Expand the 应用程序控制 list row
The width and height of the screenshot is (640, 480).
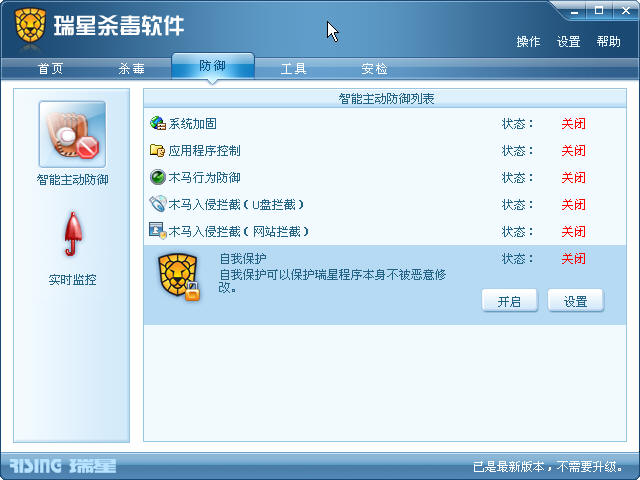point(385,150)
